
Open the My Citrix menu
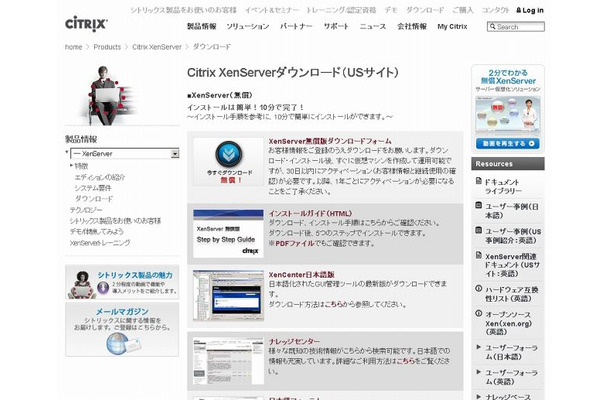pyautogui.click(x=452, y=26)
